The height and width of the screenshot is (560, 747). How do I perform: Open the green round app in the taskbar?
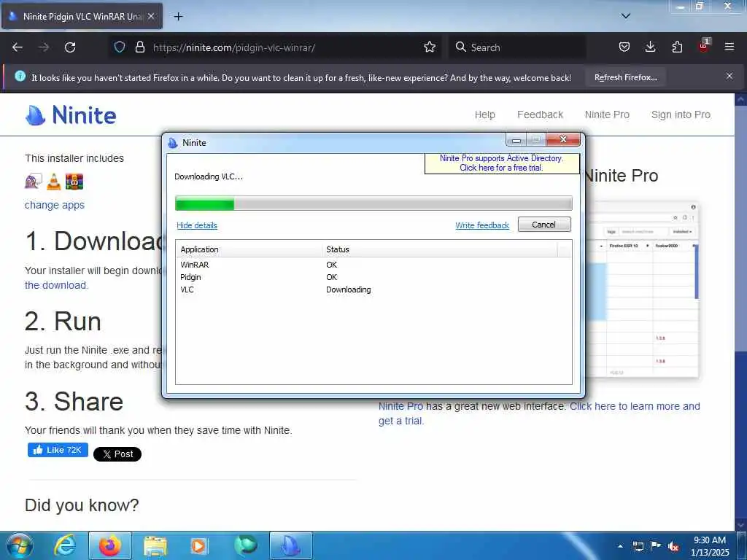coord(246,545)
